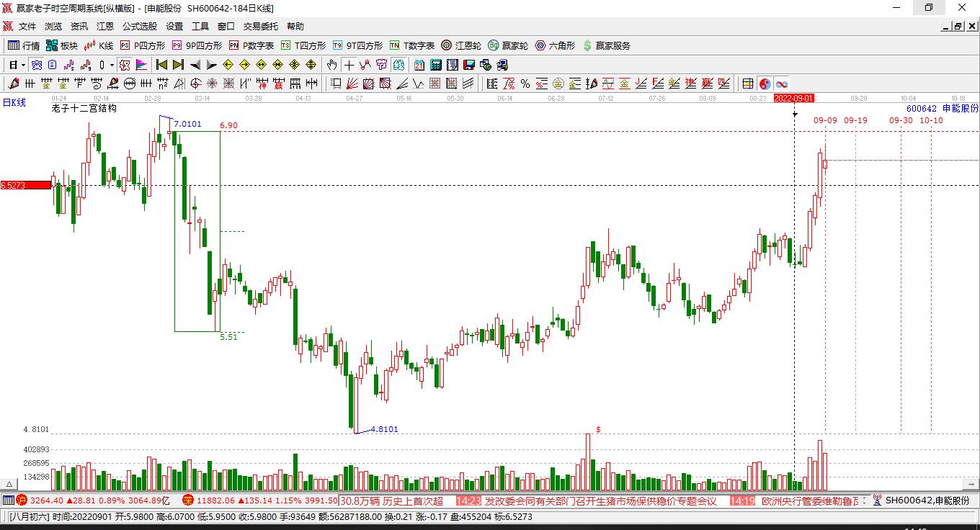The width and height of the screenshot is (980, 530).
Task: Open the 公式选股 menu
Action: pos(140,27)
